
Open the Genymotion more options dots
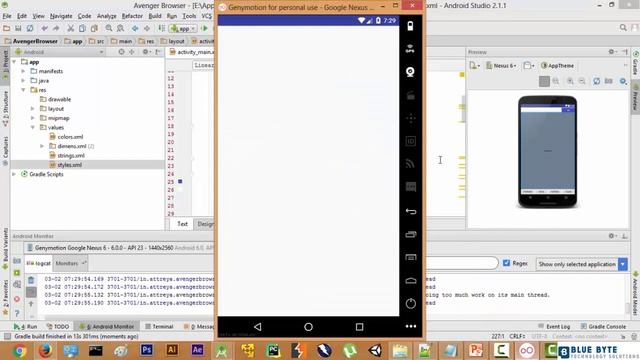(411, 326)
